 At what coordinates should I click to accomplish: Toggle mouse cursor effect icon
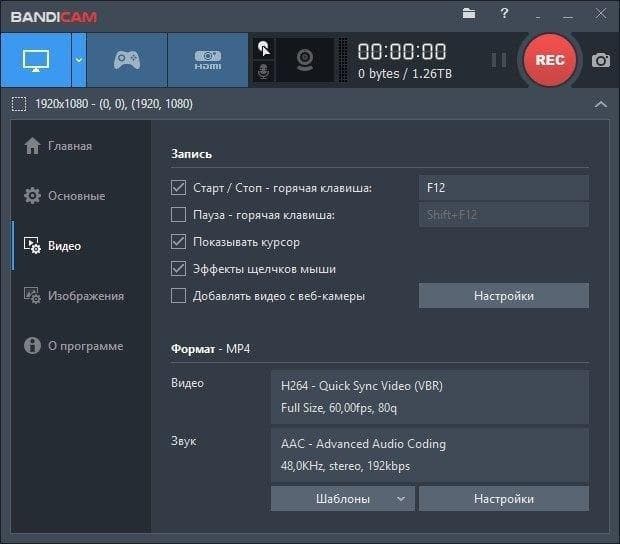pos(264,49)
